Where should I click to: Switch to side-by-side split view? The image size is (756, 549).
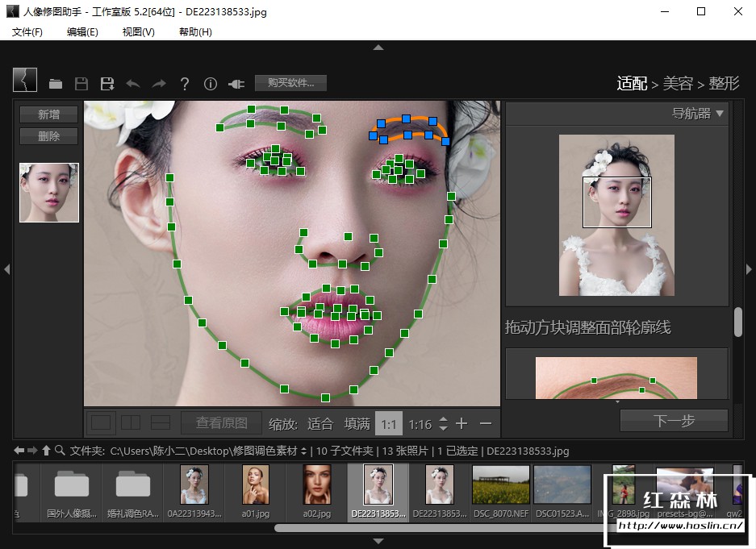[x=130, y=422]
